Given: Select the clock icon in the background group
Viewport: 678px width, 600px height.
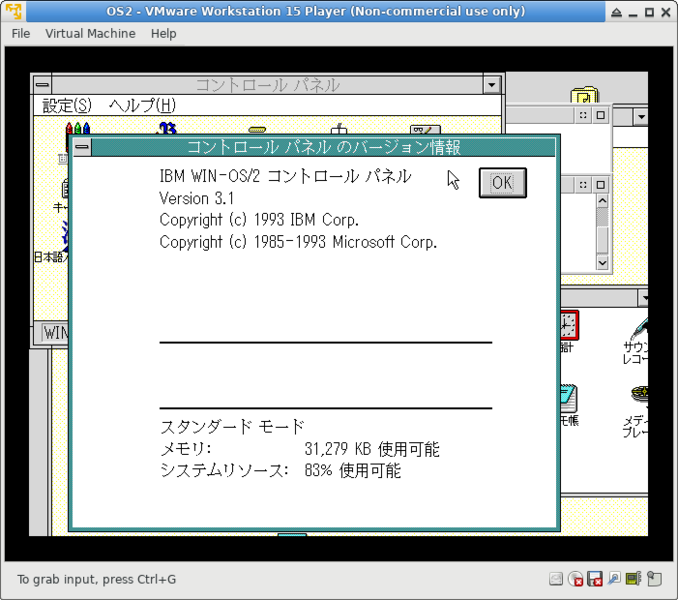Looking at the screenshot, I should (x=569, y=325).
